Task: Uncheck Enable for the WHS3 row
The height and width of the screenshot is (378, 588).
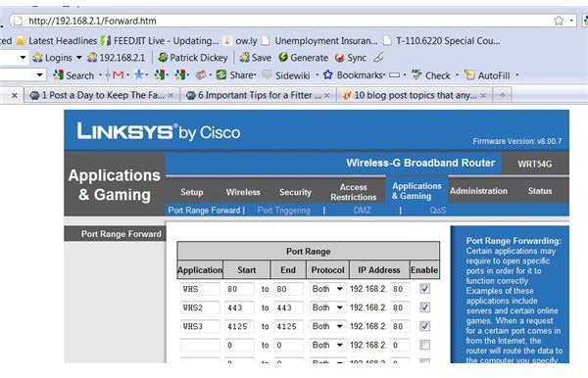Action: (x=424, y=326)
